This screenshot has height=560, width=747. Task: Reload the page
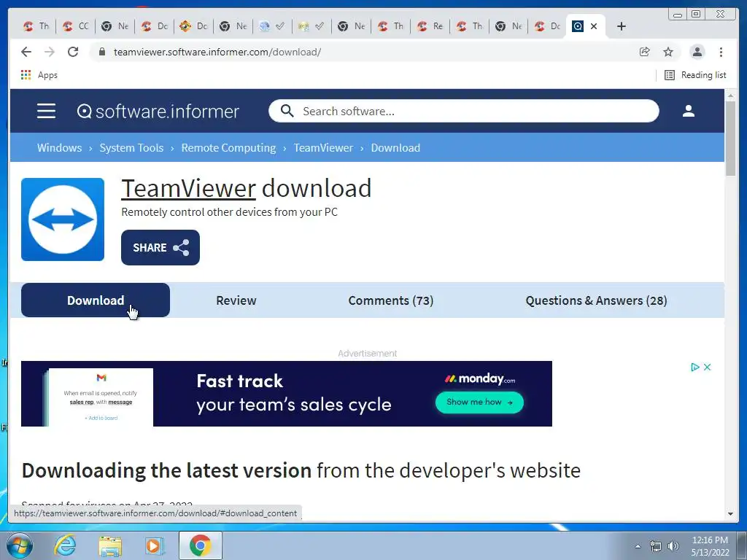tap(73, 52)
